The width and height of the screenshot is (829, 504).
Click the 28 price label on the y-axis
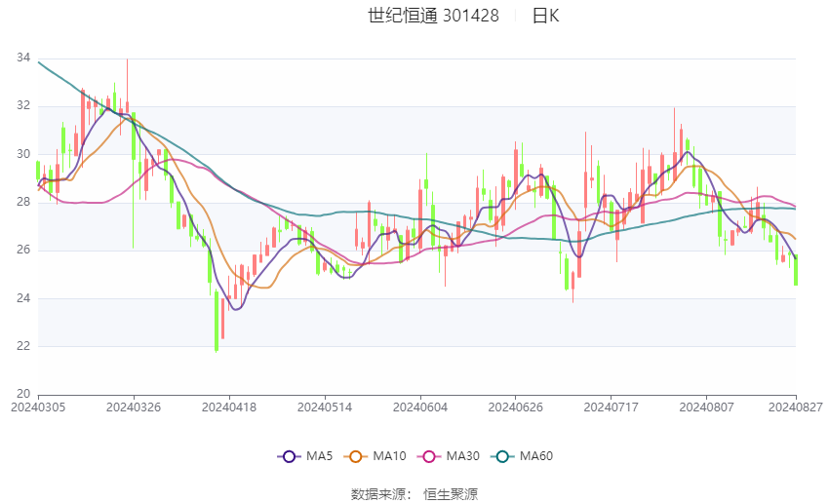(x=23, y=202)
